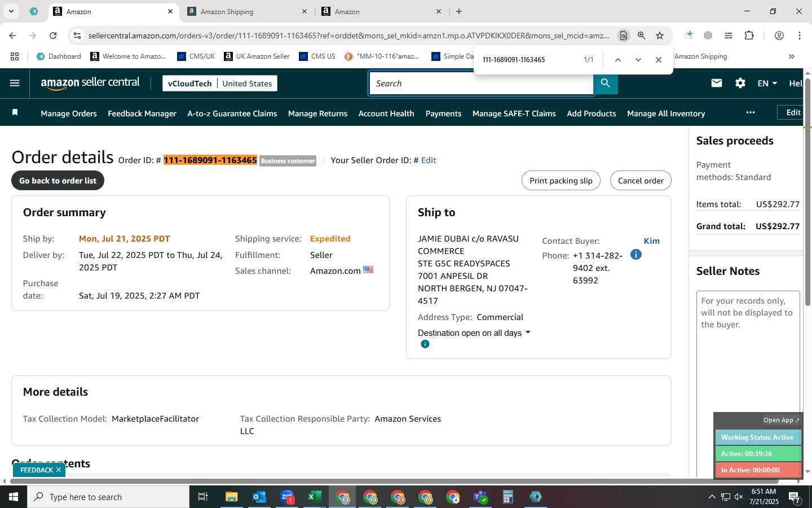Open the Windows Start menu
This screenshot has height=508, width=812.
[14, 497]
